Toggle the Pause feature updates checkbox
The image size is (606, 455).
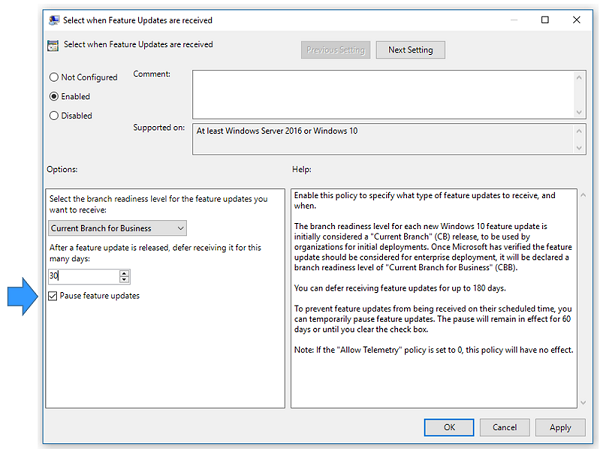pyautogui.click(x=54, y=296)
